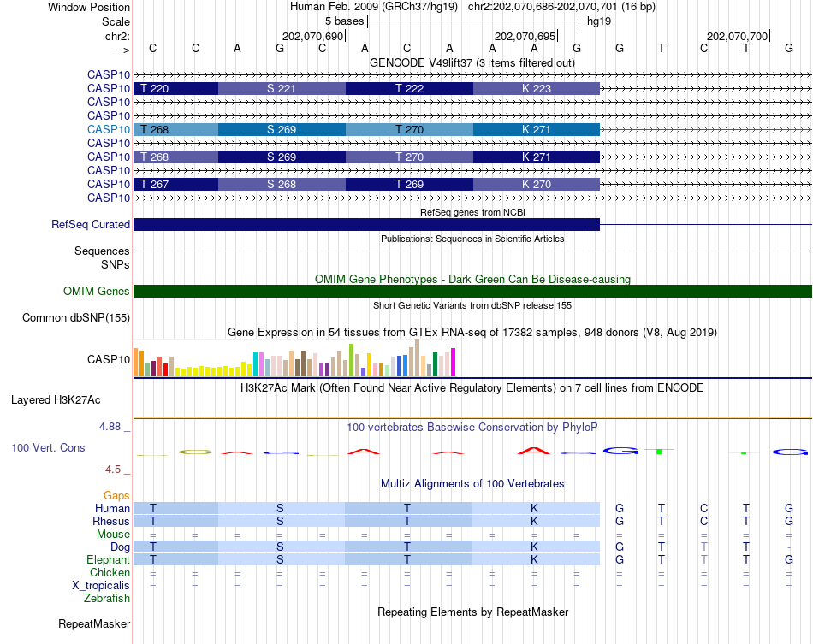Click K 271 in the light-blue highlighted transcript

click(536, 129)
